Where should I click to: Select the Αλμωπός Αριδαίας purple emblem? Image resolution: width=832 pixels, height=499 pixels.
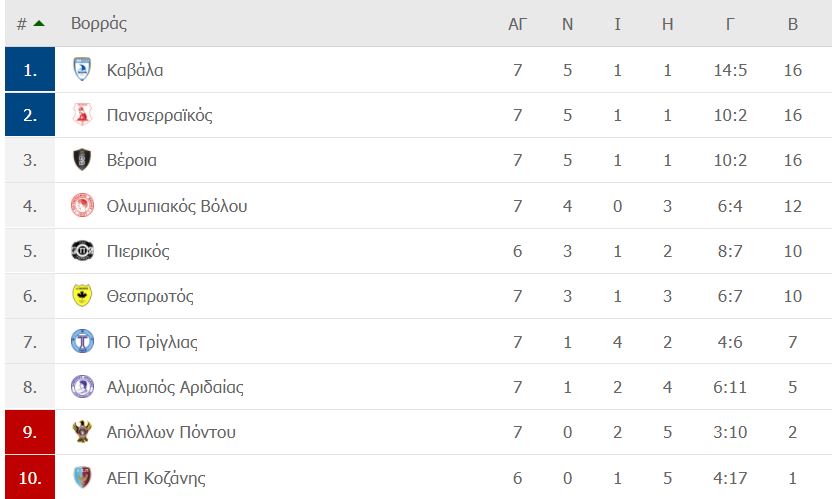coord(82,386)
